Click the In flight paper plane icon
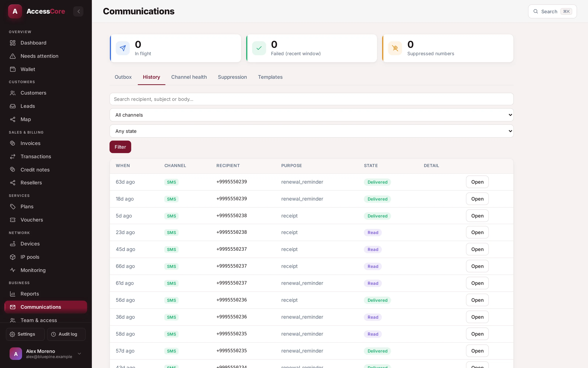 [x=123, y=48]
